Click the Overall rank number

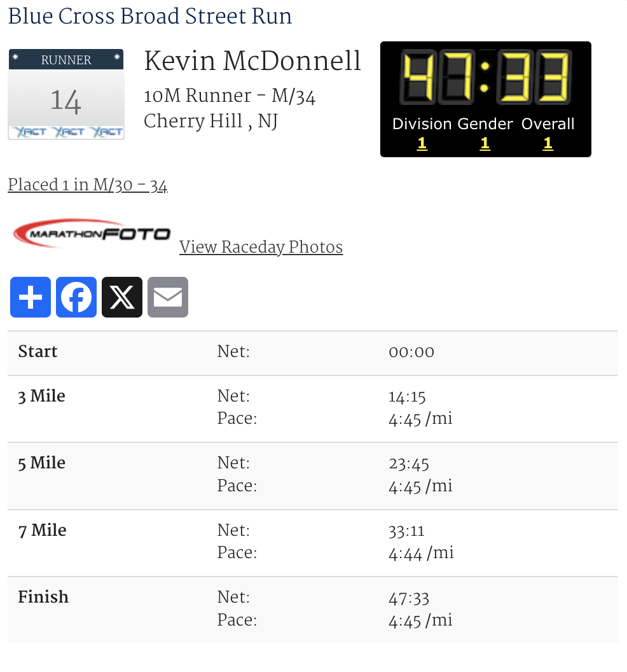click(x=548, y=144)
